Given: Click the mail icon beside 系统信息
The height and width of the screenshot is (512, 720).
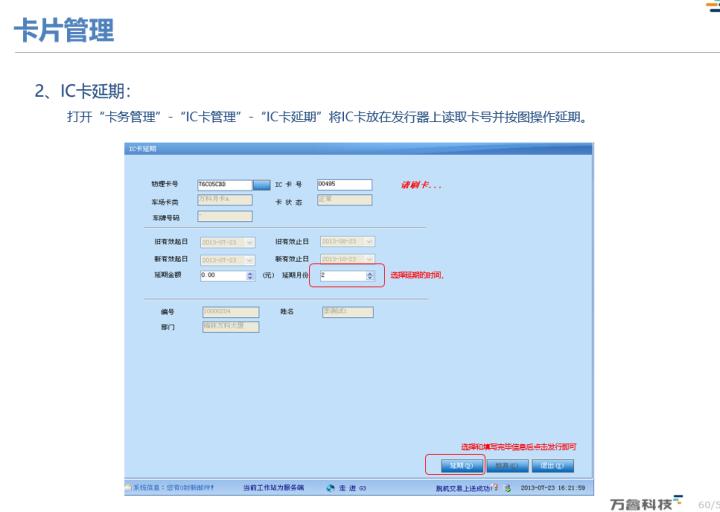Looking at the screenshot, I should [128, 487].
